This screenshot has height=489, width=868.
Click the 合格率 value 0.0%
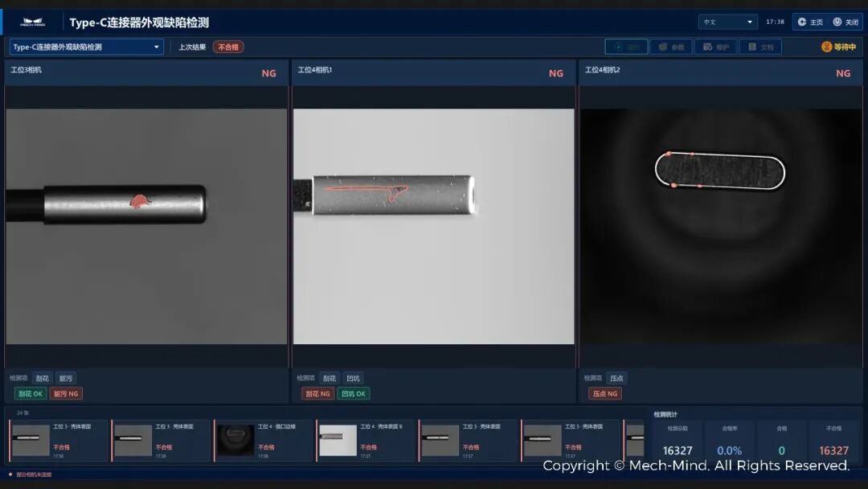pyautogui.click(x=729, y=450)
